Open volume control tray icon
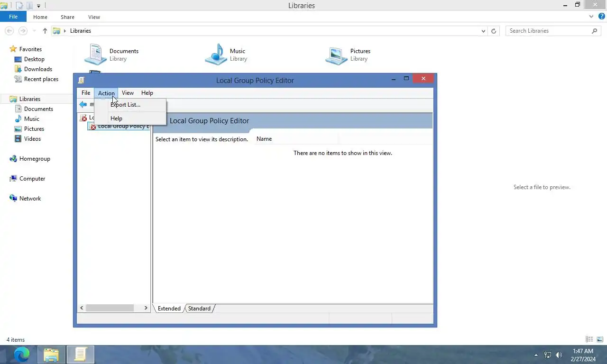This screenshot has height=364, width=607. [x=559, y=355]
